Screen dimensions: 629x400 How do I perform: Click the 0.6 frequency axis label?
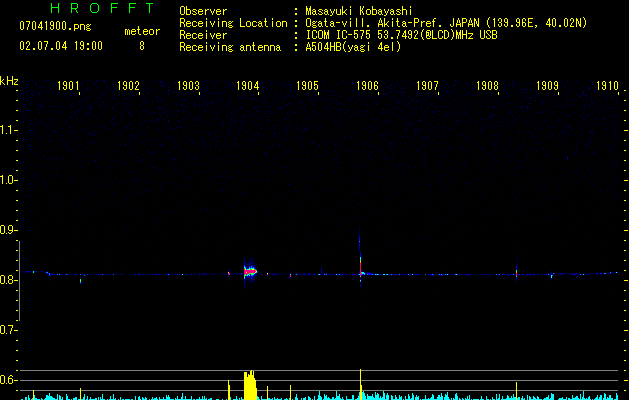8,380
